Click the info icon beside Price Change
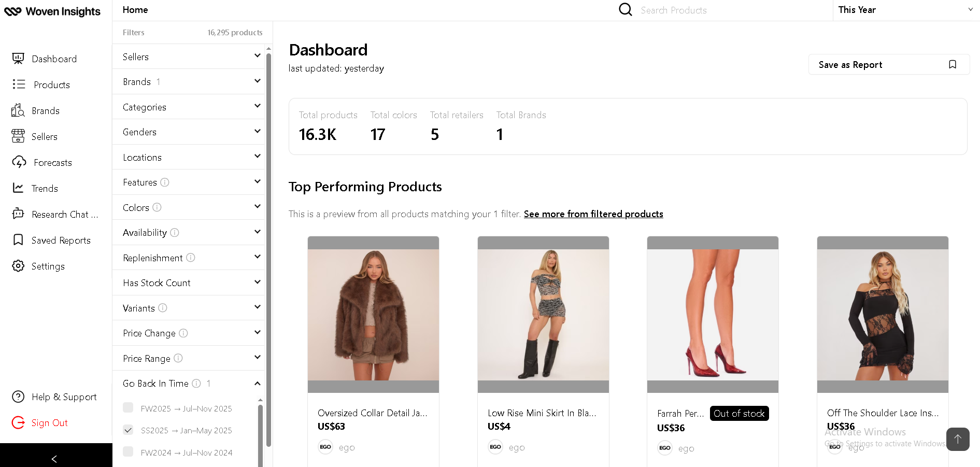This screenshot has height=467, width=980. click(183, 333)
